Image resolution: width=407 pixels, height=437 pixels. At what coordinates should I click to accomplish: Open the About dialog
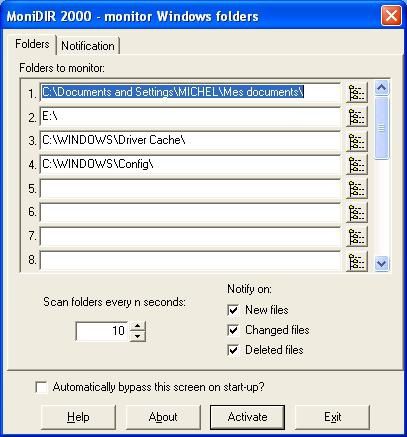pos(163,417)
